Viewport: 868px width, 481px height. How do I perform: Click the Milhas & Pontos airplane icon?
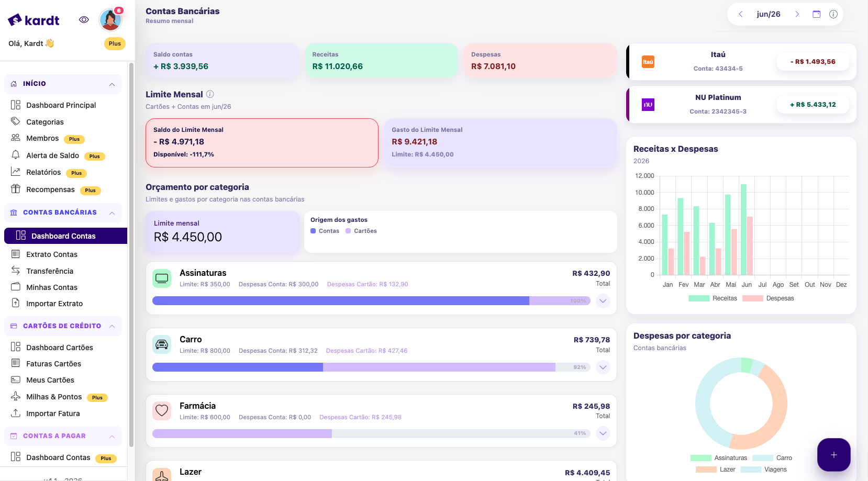(16, 396)
